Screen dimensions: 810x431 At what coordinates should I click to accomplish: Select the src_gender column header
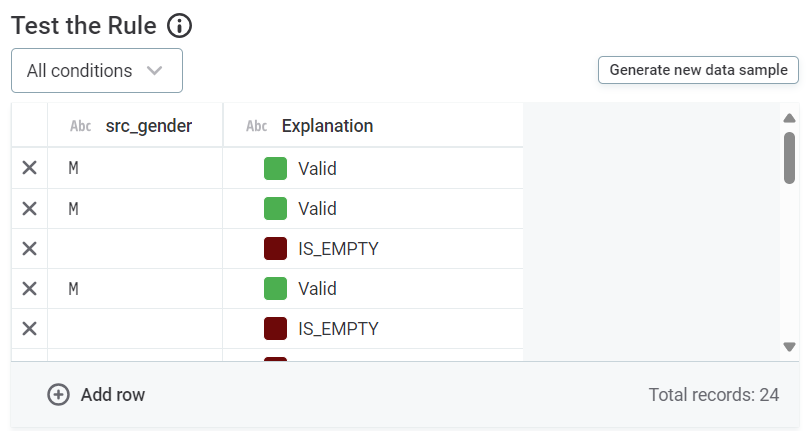[148, 126]
